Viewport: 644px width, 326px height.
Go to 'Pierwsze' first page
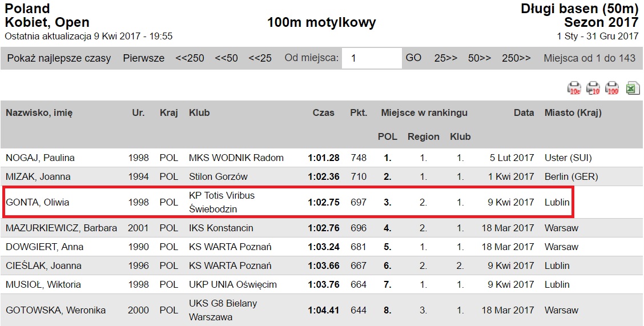pos(144,58)
